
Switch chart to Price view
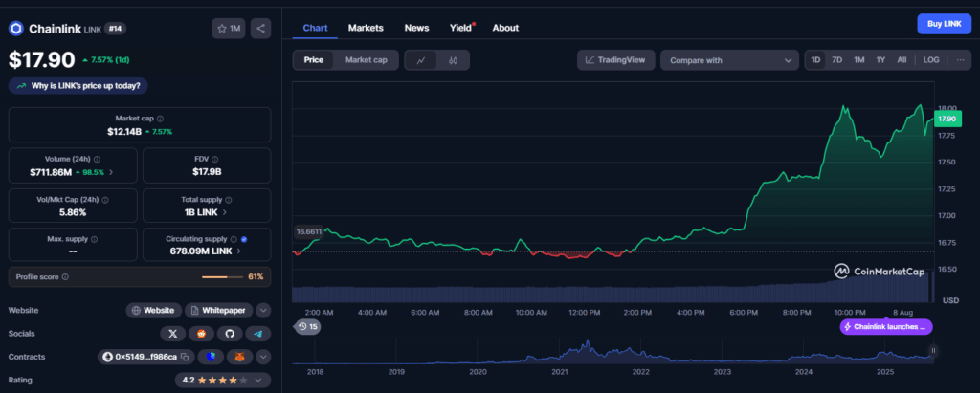pyautogui.click(x=314, y=60)
